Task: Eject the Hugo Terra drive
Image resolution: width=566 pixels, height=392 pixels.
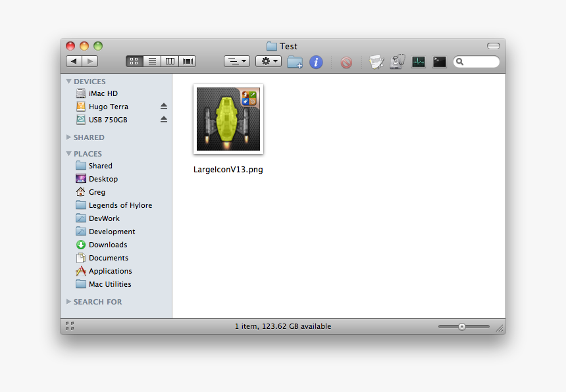Action: [163, 106]
